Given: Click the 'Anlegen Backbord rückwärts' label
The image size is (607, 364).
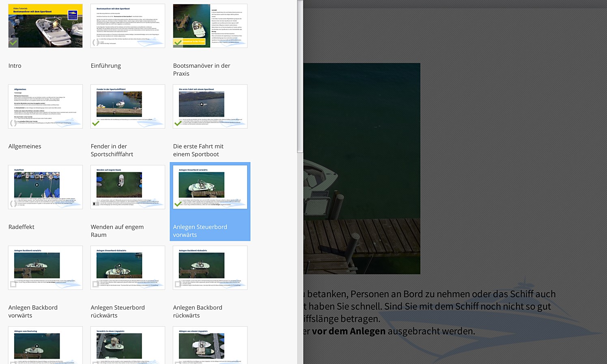Looking at the screenshot, I should (198, 312).
